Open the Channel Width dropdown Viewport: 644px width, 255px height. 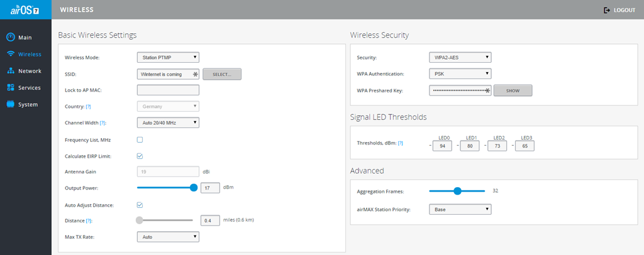coord(168,122)
